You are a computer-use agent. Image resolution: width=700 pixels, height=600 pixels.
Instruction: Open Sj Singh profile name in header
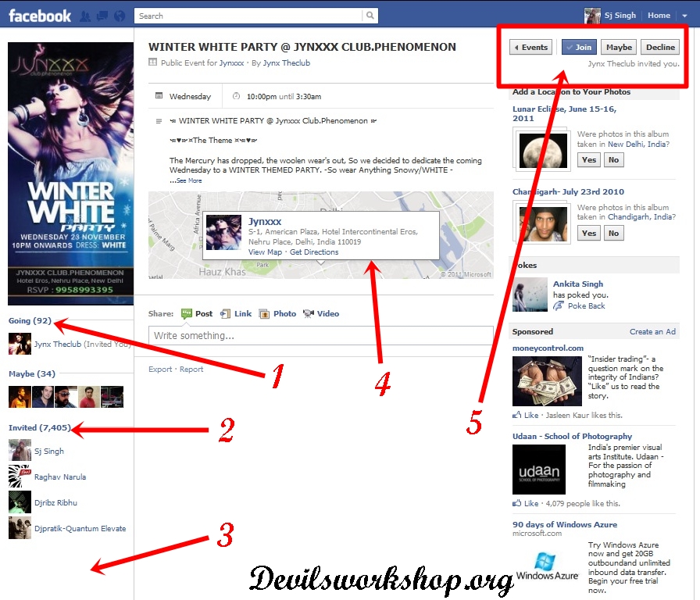(620, 16)
